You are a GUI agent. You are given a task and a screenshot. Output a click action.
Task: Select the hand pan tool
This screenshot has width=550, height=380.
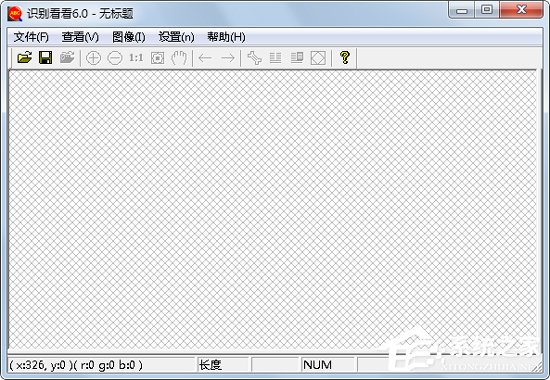tap(179, 58)
